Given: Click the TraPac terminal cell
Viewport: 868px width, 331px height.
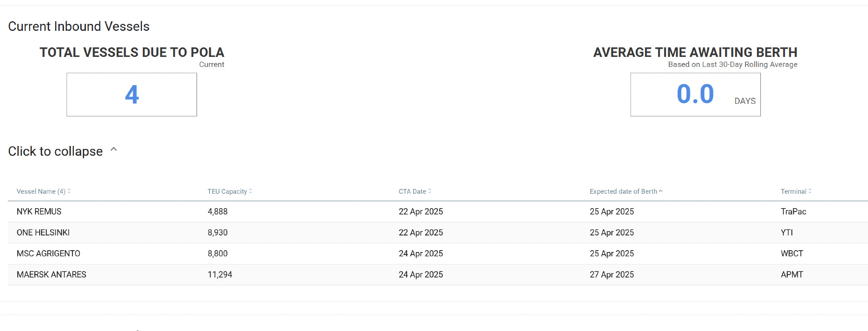Looking at the screenshot, I should click(793, 212).
